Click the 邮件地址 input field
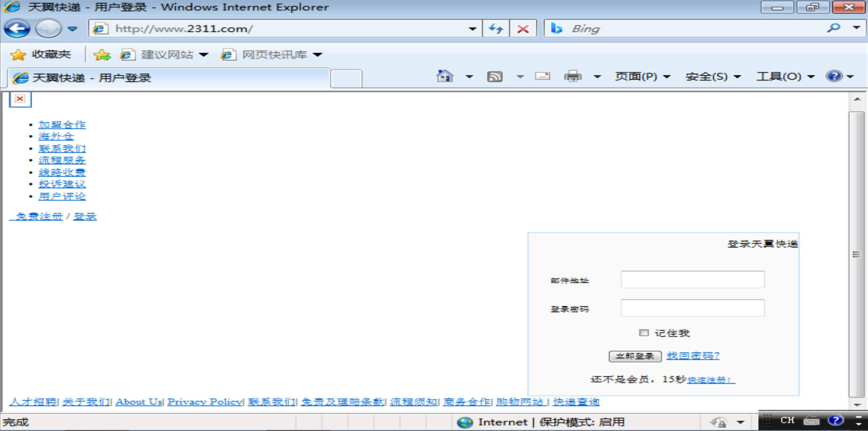Screen dimensions: 868x431 (x=692, y=280)
